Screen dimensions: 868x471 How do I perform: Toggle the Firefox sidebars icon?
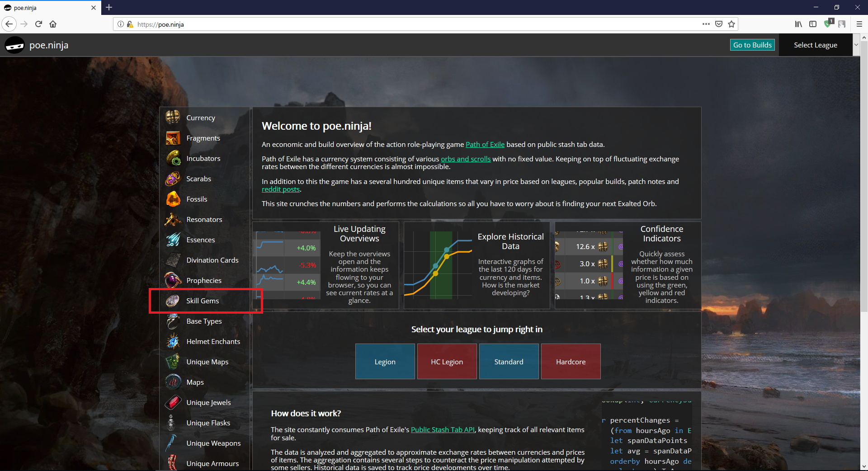813,24
